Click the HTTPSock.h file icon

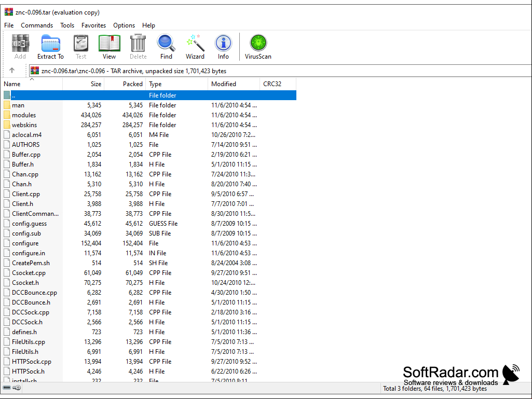(x=7, y=372)
